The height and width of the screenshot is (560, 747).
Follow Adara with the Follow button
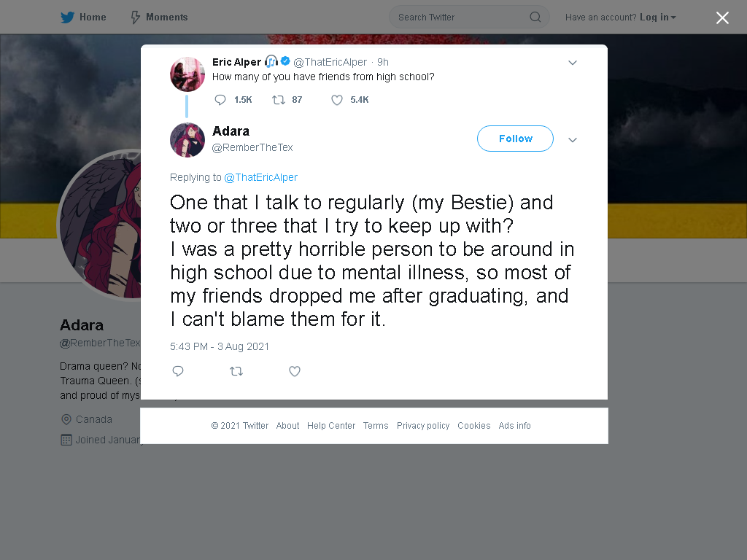coord(516,139)
